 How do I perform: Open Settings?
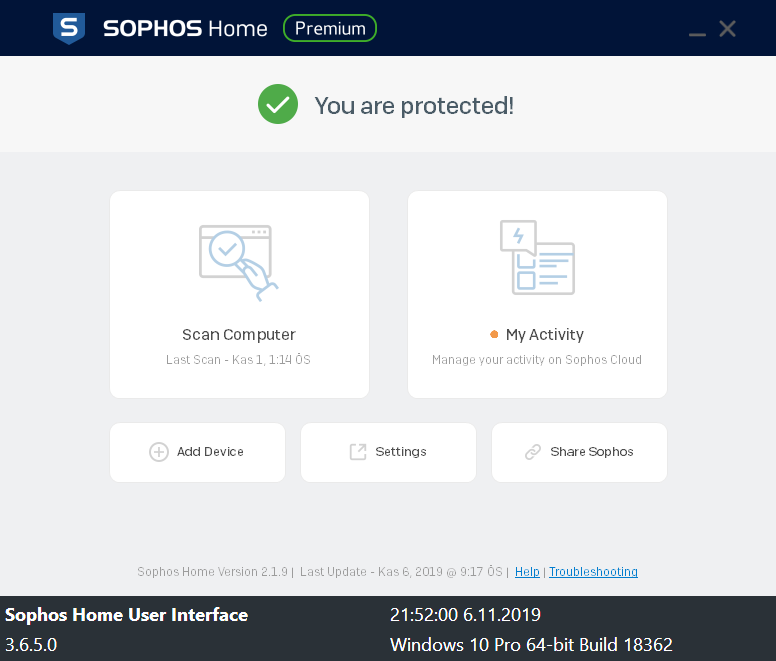click(388, 452)
